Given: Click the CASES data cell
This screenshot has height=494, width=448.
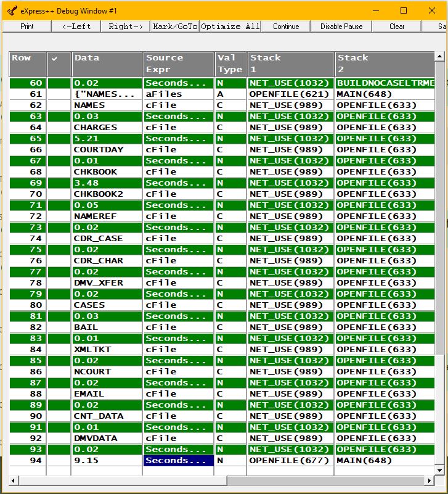Looking at the screenshot, I should (x=107, y=305).
